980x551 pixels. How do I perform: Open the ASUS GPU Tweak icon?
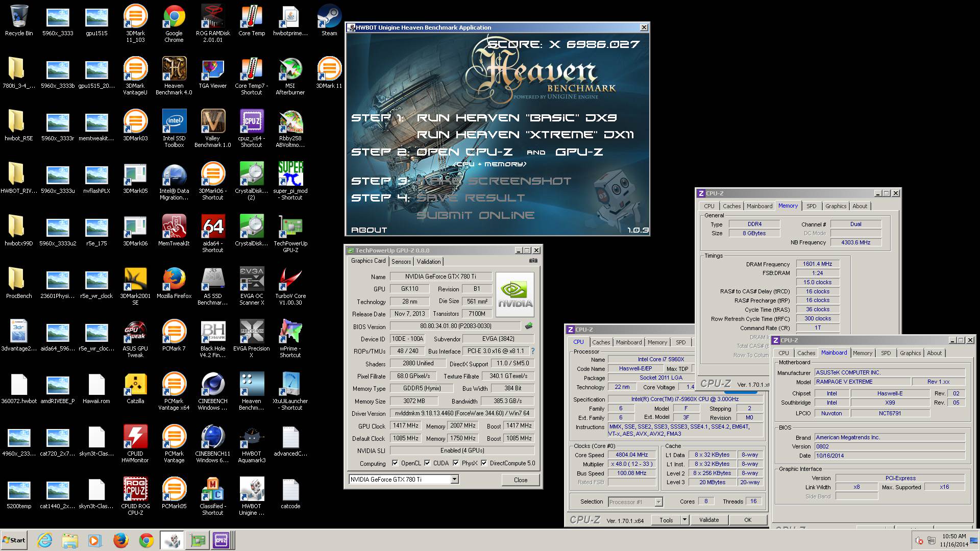point(135,339)
